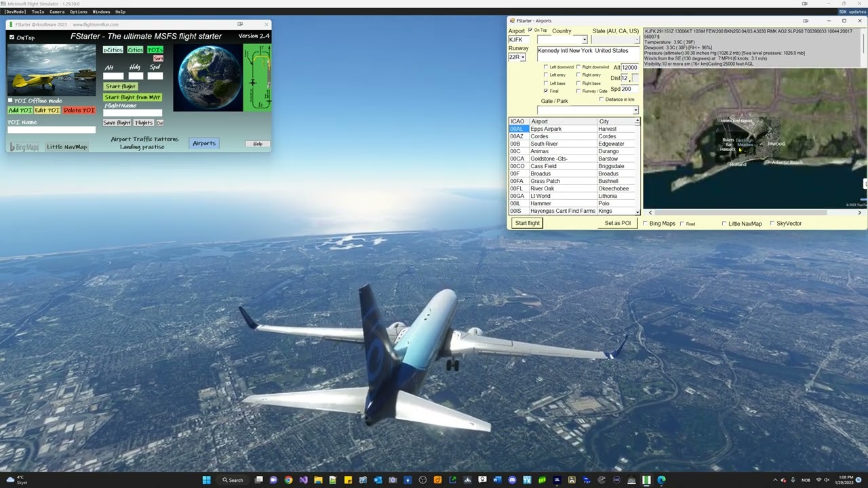Click the pCities button

click(113, 49)
